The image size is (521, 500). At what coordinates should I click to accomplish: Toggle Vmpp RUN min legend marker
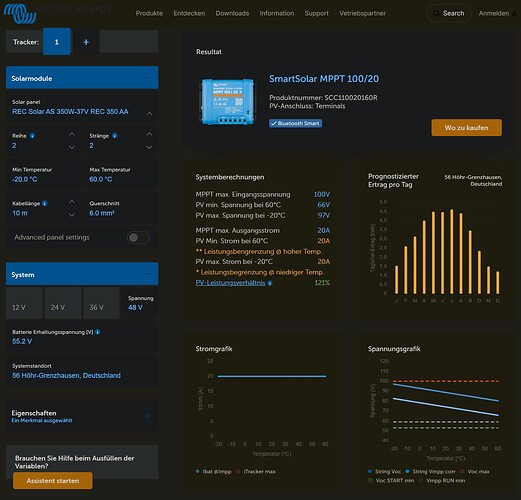[421, 480]
